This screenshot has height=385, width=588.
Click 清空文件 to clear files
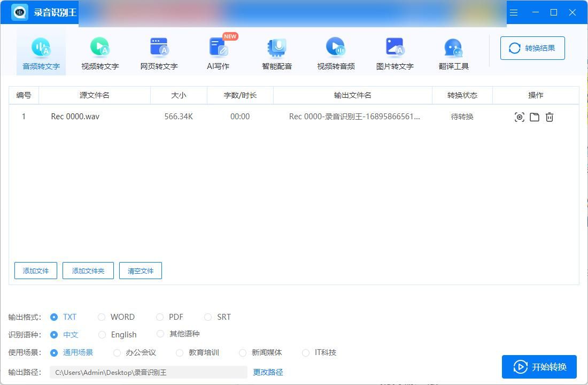[x=141, y=271]
